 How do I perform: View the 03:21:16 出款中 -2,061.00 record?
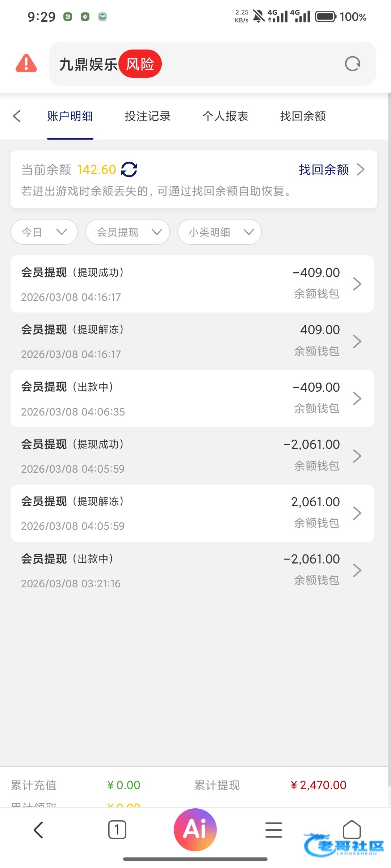[192, 570]
